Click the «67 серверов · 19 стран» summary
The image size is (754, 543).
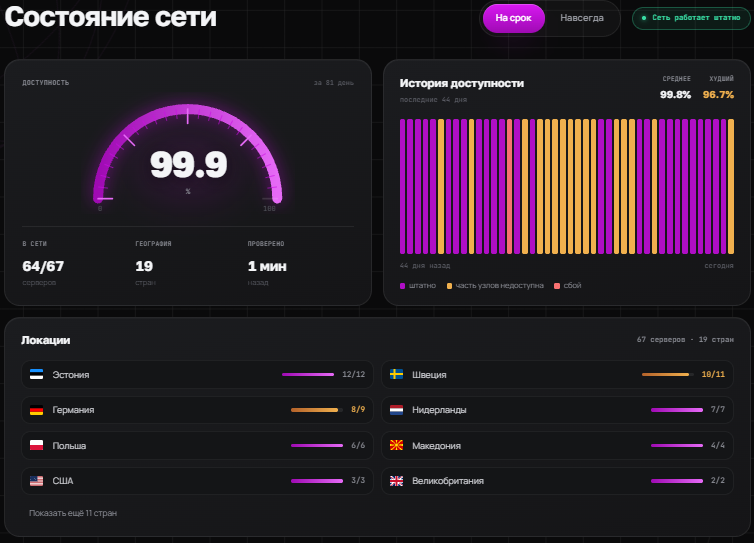(685, 340)
